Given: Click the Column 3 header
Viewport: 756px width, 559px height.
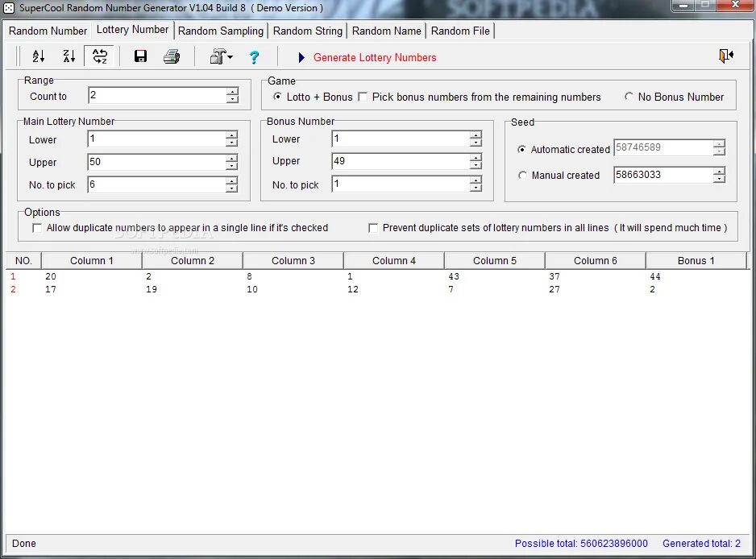Looking at the screenshot, I should tap(293, 261).
